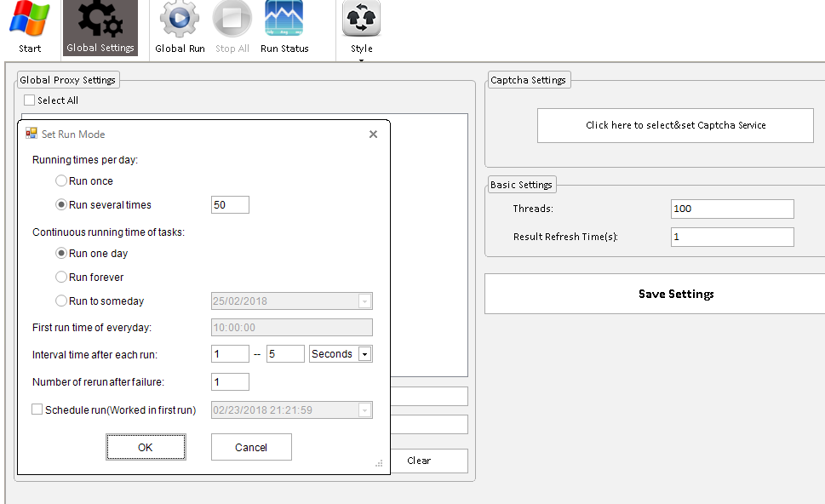Expand the Seconds interval unit dropdown
The width and height of the screenshot is (825, 504).
click(x=364, y=354)
